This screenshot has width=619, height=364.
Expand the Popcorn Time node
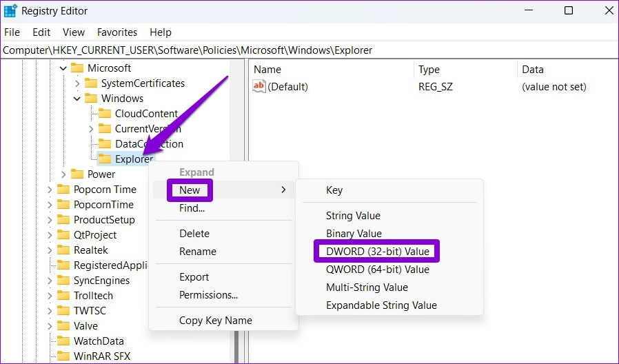pyautogui.click(x=50, y=190)
